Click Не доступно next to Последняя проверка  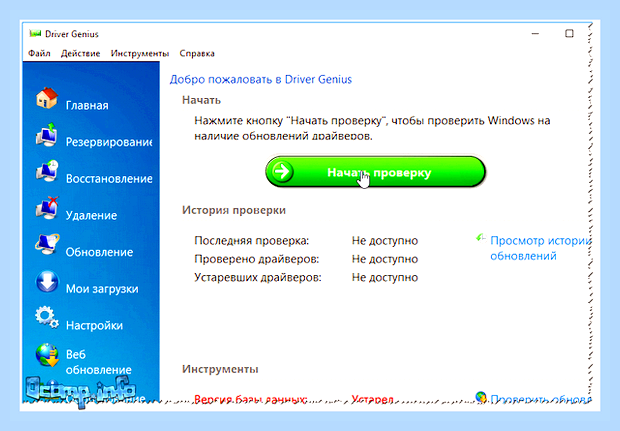pos(385,241)
